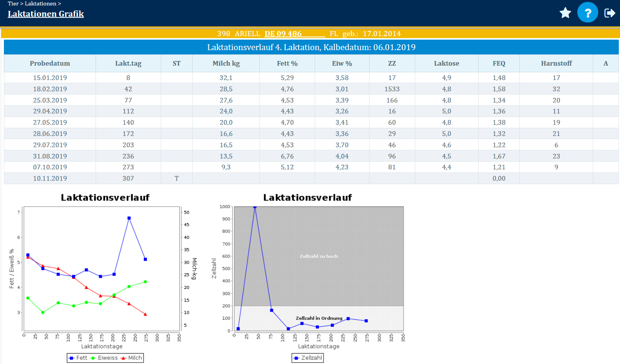Click the favorites star icon

tap(565, 13)
